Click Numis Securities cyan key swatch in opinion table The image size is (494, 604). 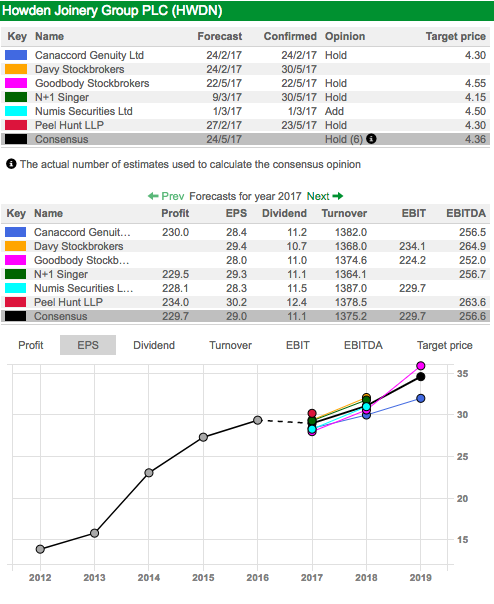pos(16,111)
